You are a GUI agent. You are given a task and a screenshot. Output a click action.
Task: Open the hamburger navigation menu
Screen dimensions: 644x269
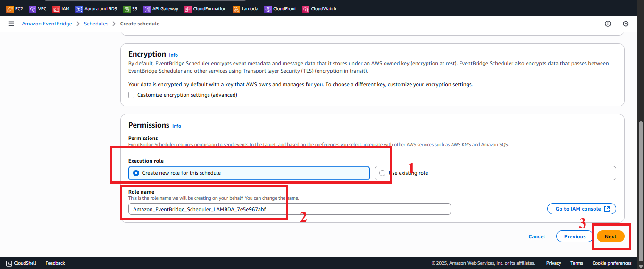(x=11, y=24)
